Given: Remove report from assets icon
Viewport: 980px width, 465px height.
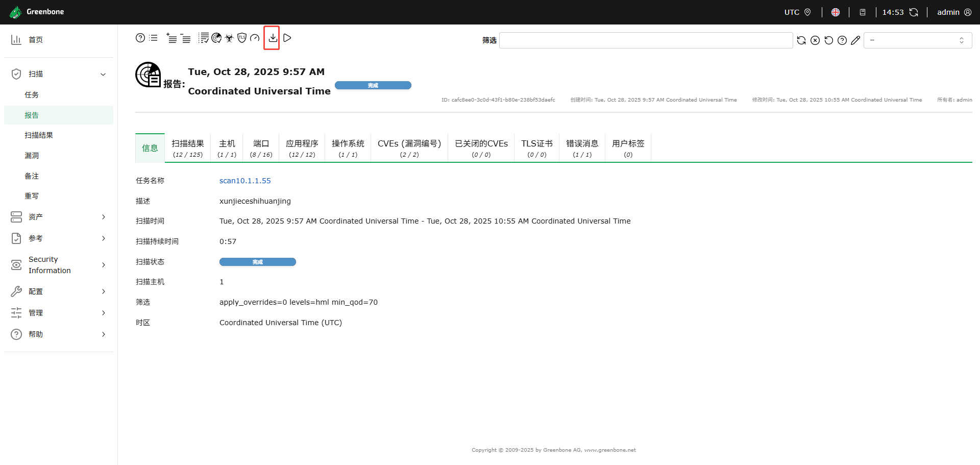Looking at the screenshot, I should pyautogui.click(x=186, y=38).
